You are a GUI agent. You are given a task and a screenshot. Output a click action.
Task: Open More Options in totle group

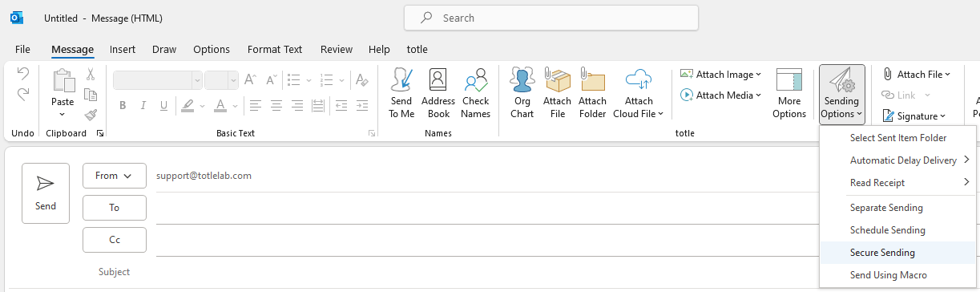(x=789, y=93)
